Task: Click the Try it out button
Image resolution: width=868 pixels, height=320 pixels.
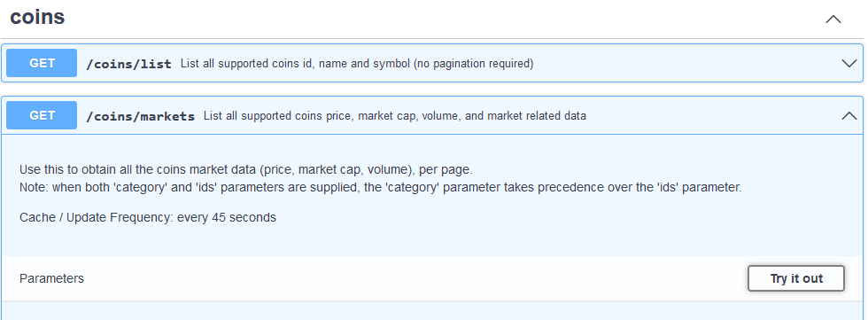Action: [x=796, y=278]
